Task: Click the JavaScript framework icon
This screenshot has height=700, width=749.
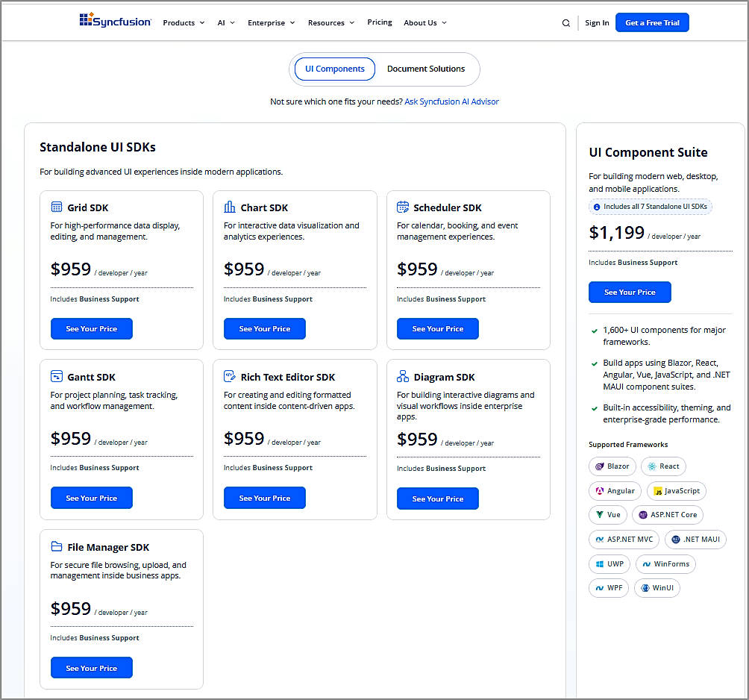Action: [658, 491]
